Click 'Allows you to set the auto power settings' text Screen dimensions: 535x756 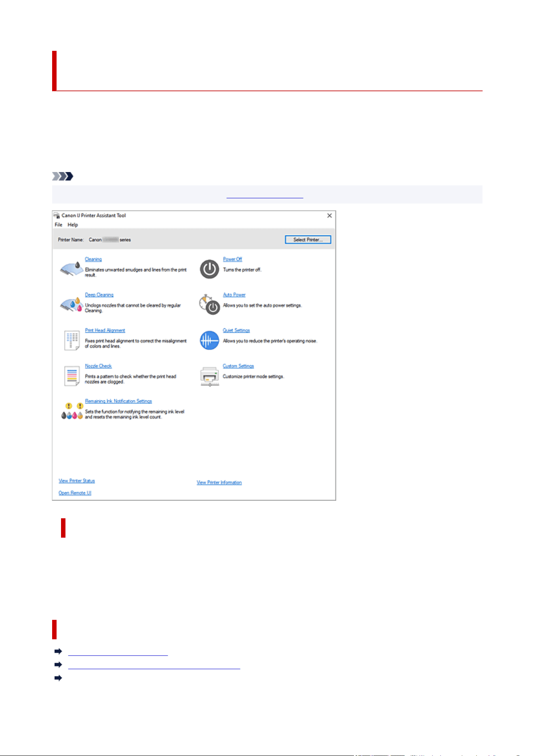click(262, 305)
